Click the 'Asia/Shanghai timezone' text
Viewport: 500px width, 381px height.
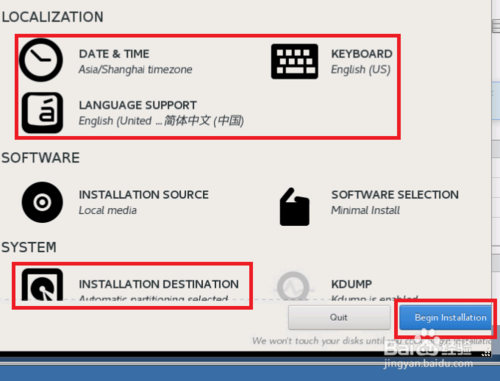[135, 69]
